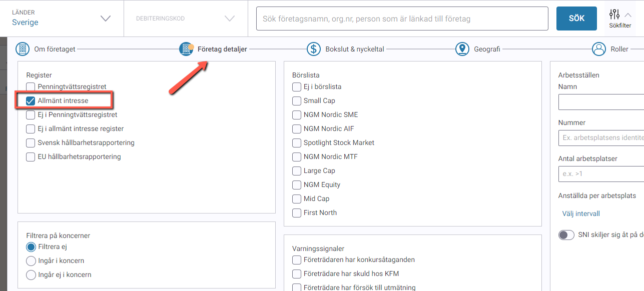Select the Ingår i koncern radio button
Viewport: 644px width, 291px height.
(31, 261)
